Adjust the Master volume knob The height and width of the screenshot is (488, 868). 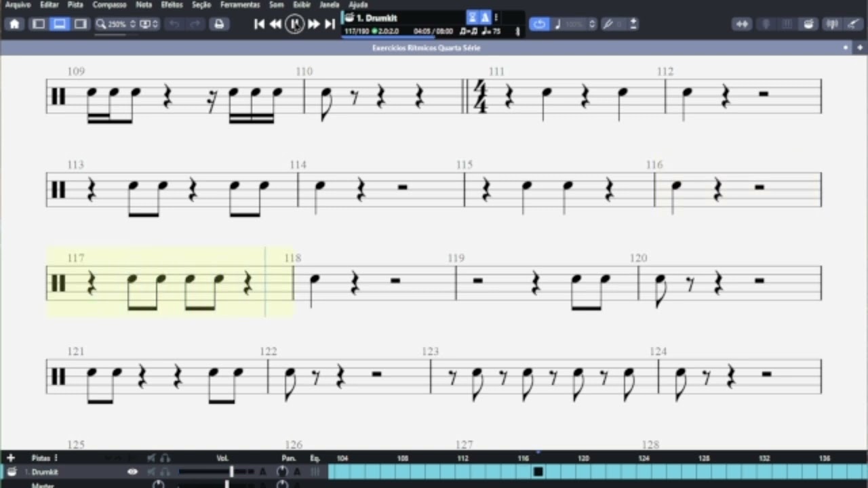click(158, 484)
